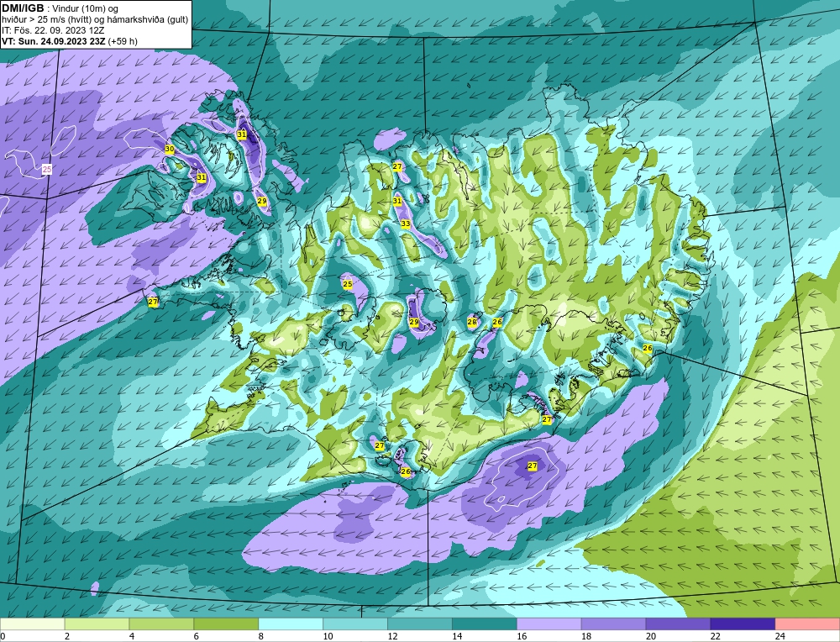This screenshot has height=642, width=840.
Task: Click the yellow gust label "28"
Action: click(472, 322)
